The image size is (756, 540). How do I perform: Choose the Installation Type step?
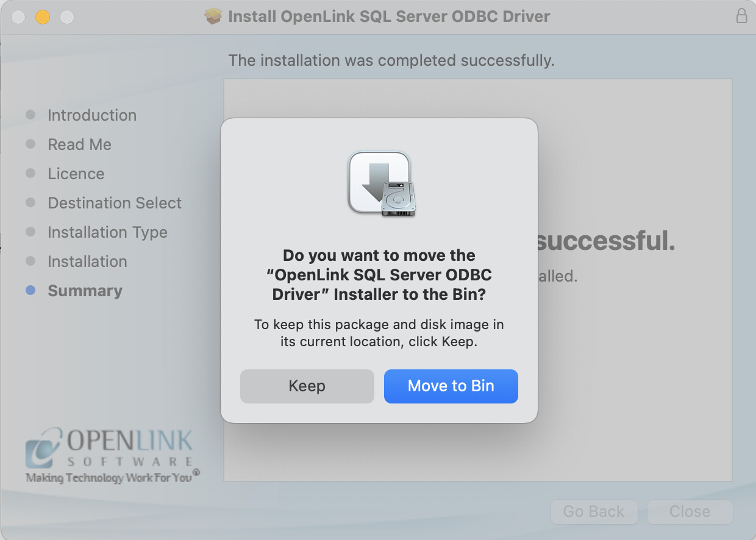tap(107, 232)
